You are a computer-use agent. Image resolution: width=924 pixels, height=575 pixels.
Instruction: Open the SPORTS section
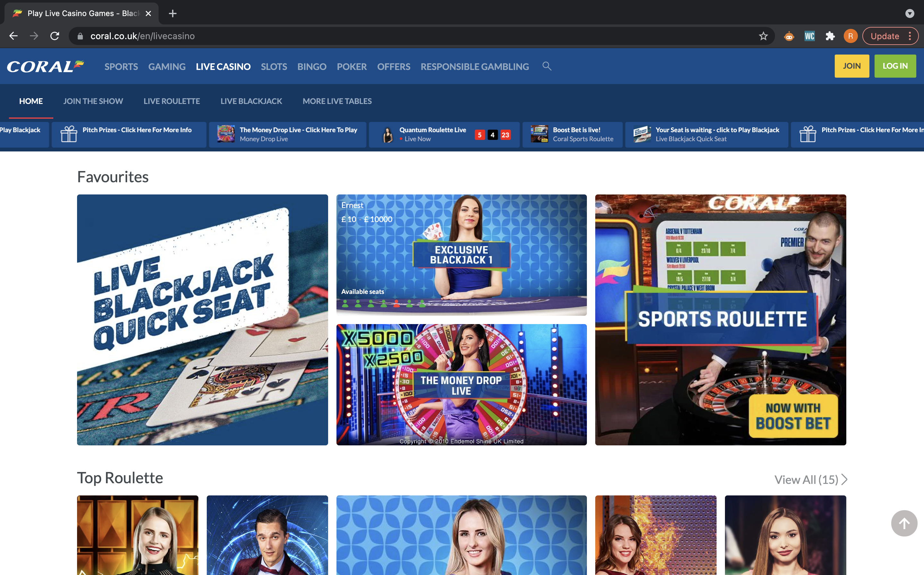coord(121,66)
